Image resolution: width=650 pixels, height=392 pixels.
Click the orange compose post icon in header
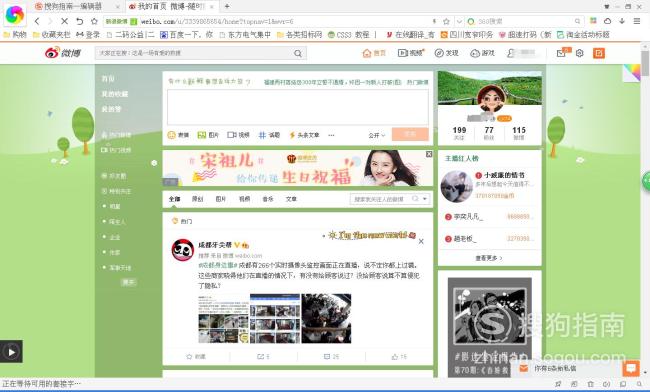point(599,53)
